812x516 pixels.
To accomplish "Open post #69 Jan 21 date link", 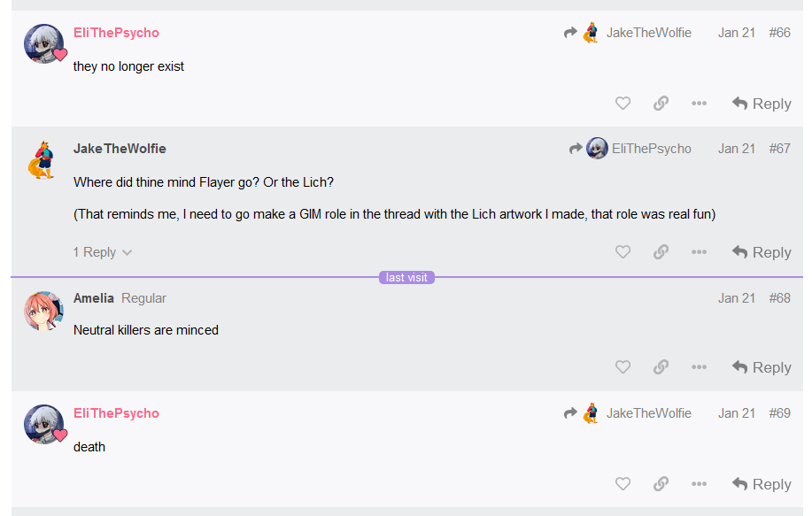I will point(737,413).
